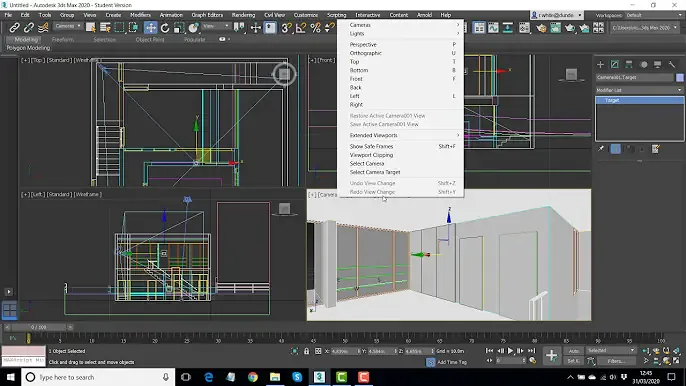Launch 3ds Max from the taskbar

click(319, 377)
